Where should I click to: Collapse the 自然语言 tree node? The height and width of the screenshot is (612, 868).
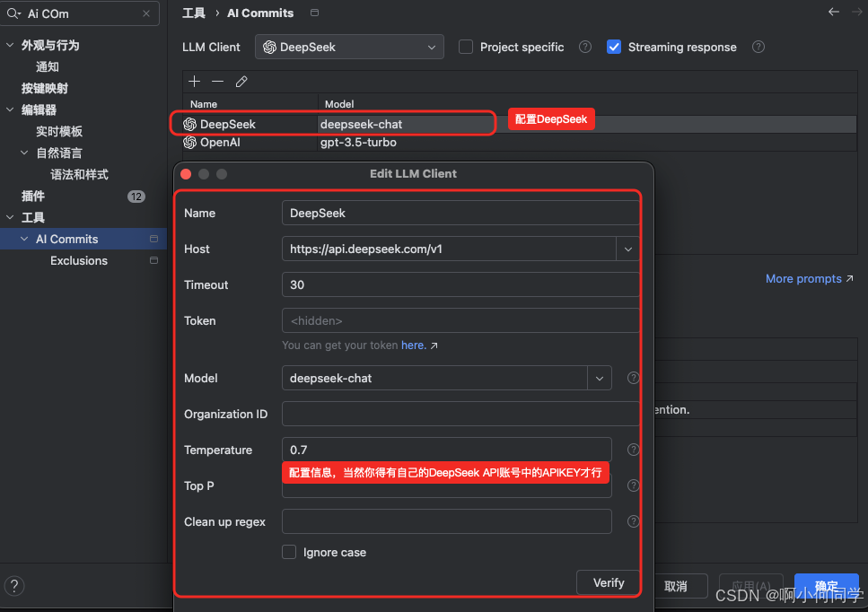coord(24,153)
